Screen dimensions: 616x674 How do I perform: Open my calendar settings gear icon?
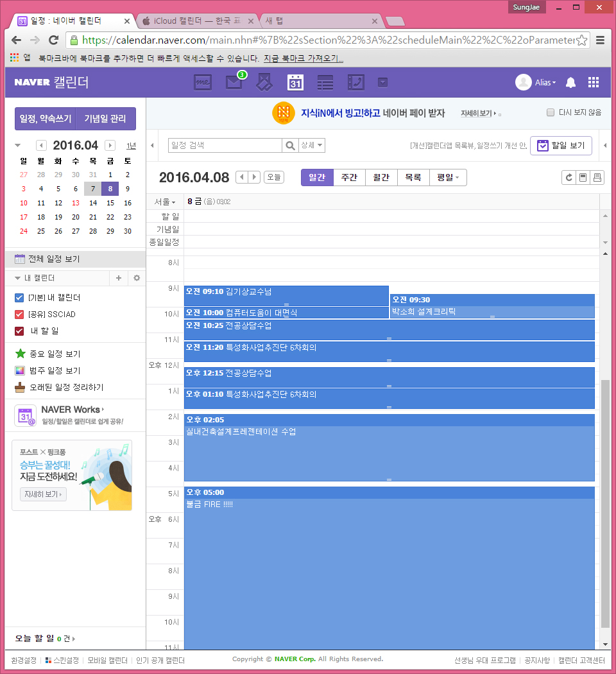(136, 278)
